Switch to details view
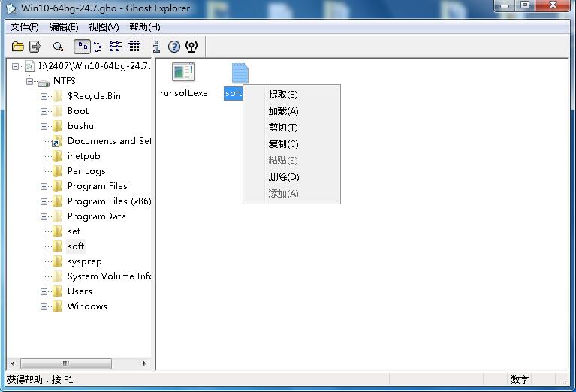 point(134,47)
